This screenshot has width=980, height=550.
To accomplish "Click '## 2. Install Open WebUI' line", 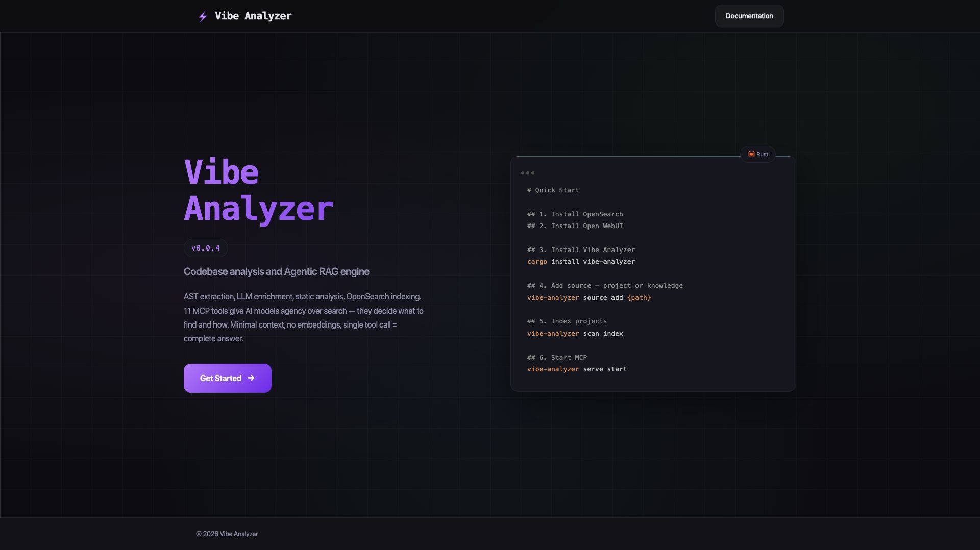I will click(x=575, y=226).
